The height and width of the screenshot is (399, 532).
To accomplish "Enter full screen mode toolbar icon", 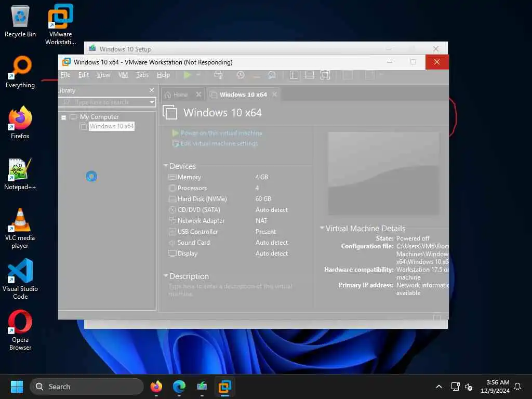I will (x=325, y=75).
